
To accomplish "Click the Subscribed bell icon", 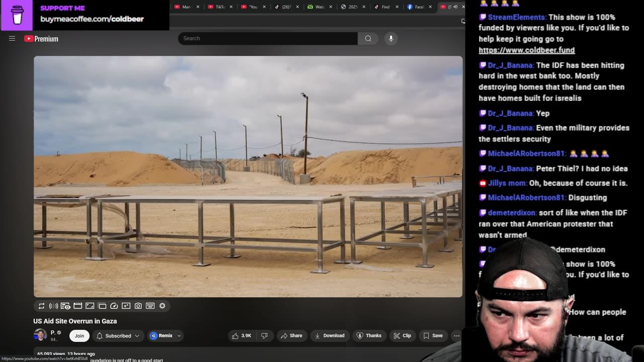I will [x=100, y=336].
